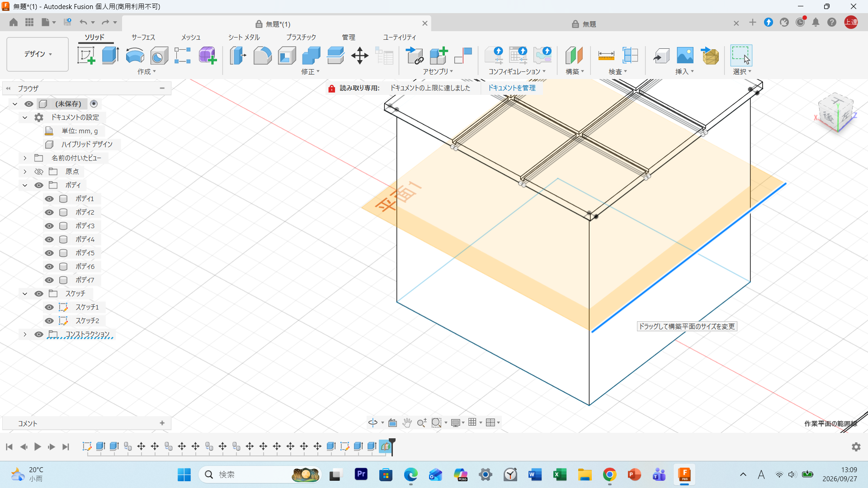Show the hidden 原点 folder
This screenshot has height=488, width=868.
pos(39,172)
